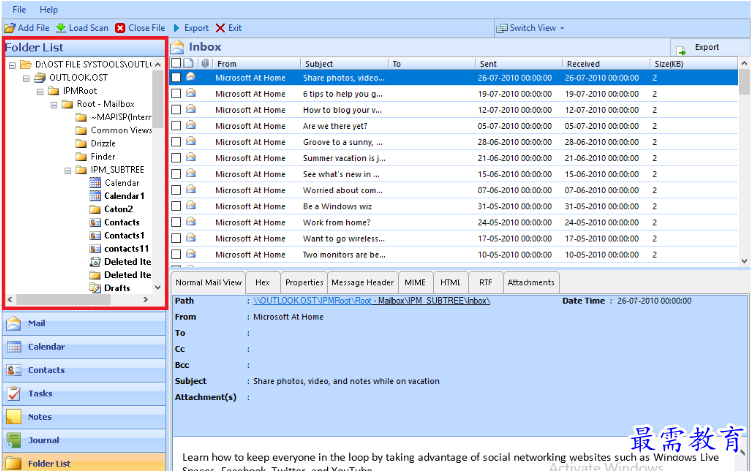Click the OUTLOOK.OST file icon in tree
Image resolution: width=752 pixels, height=471 pixels.
40,77
